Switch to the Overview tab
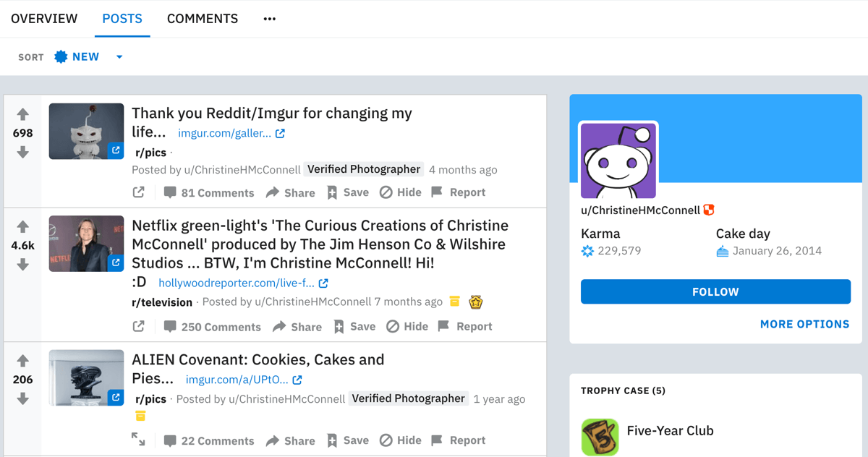Viewport: 868px width, 457px height. [44, 19]
